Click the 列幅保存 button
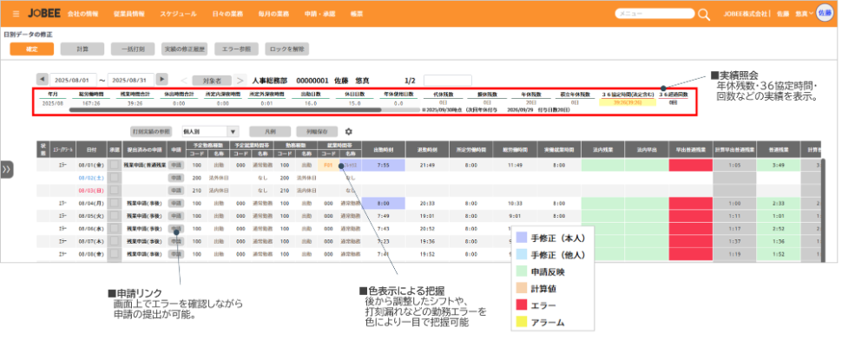 (x=317, y=132)
